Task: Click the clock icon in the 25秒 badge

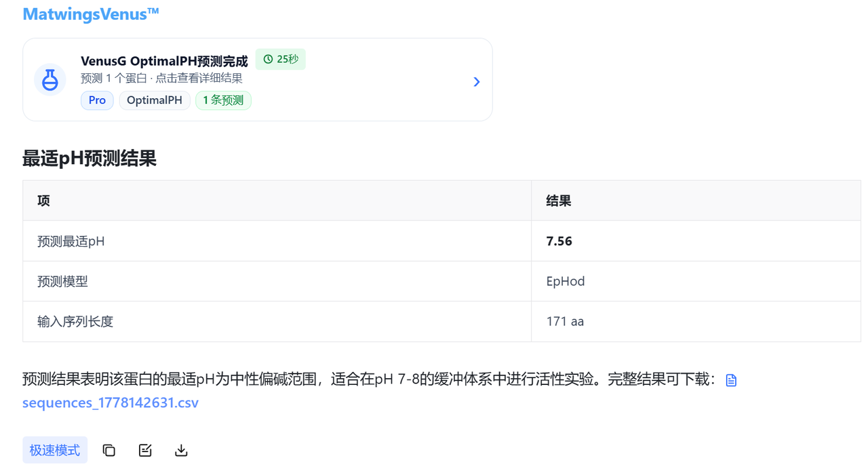Action: coord(268,60)
